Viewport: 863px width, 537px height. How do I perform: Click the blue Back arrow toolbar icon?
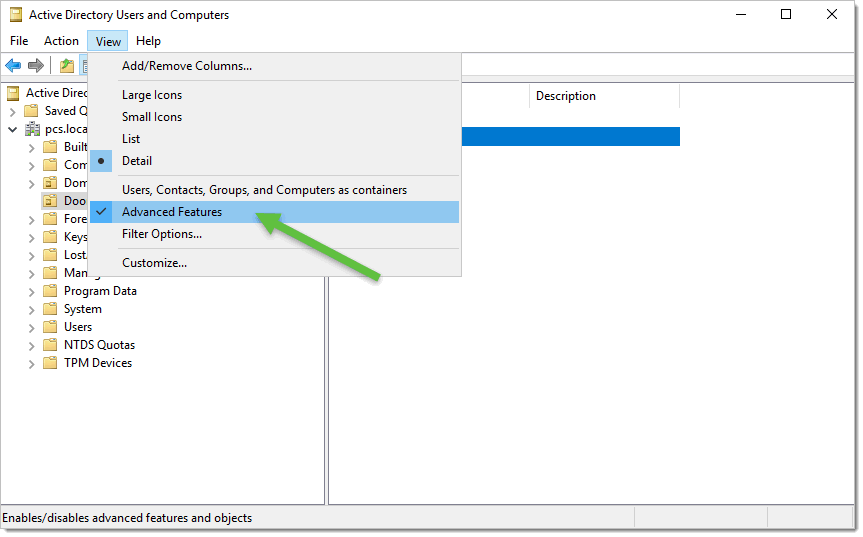pyautogui.click(x=13, y=66)
